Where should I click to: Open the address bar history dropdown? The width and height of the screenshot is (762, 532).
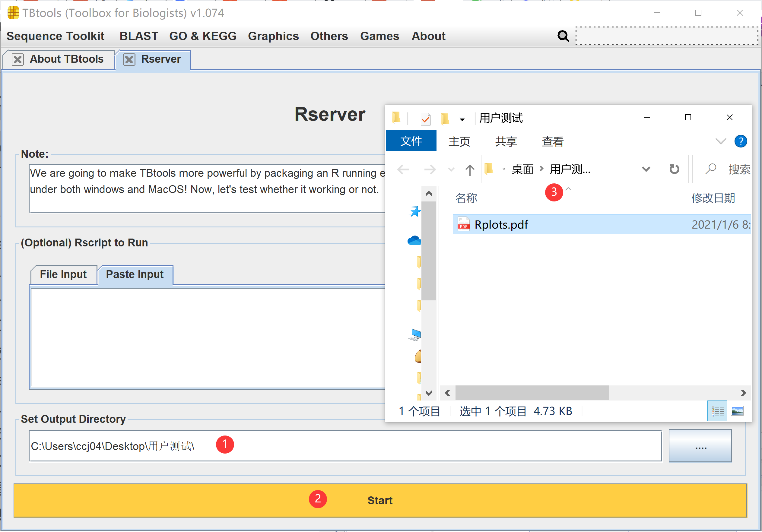[646, 169]
